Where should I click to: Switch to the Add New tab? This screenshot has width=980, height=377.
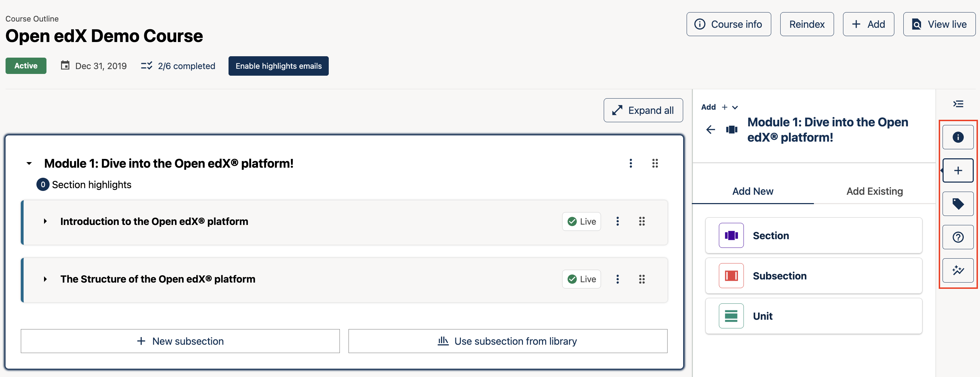753,191
